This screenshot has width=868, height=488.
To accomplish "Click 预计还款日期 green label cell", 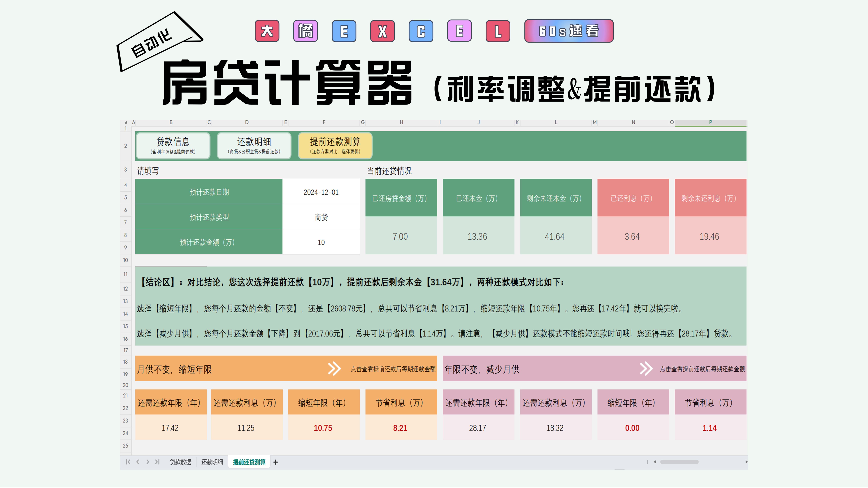I will pyautogui.click(x=209, y=192).
